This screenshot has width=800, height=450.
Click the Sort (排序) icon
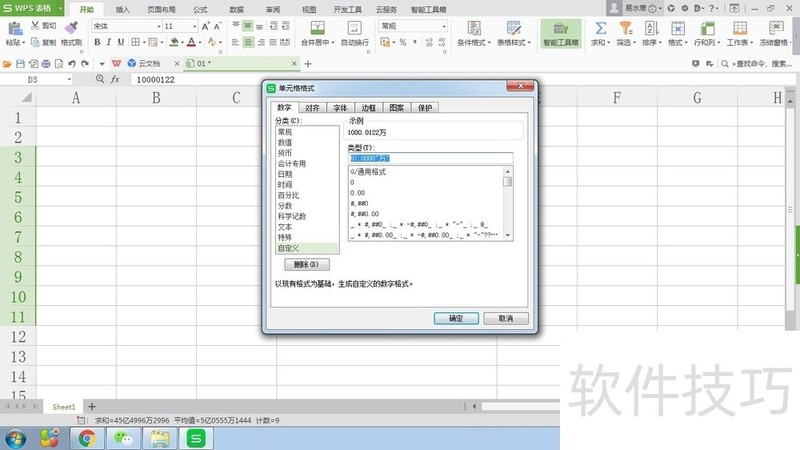[x=651, y=28]
